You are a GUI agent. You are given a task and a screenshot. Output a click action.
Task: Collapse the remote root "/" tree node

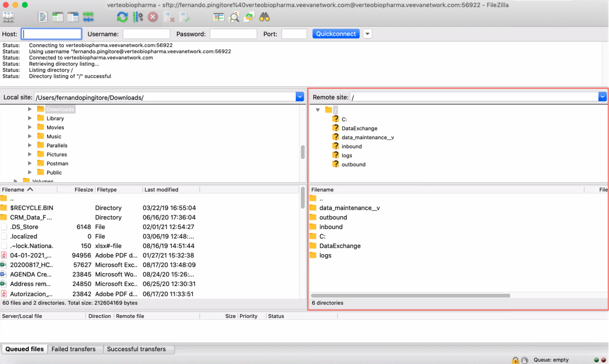[318, 110]
